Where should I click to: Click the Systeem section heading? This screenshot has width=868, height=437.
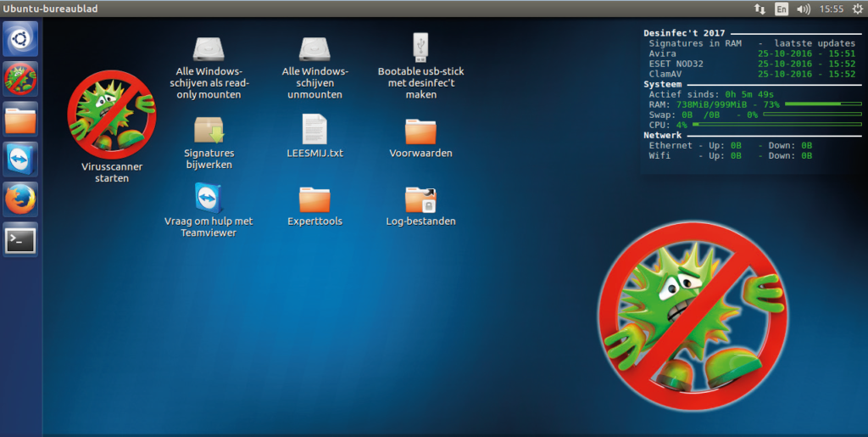point(663,84)
